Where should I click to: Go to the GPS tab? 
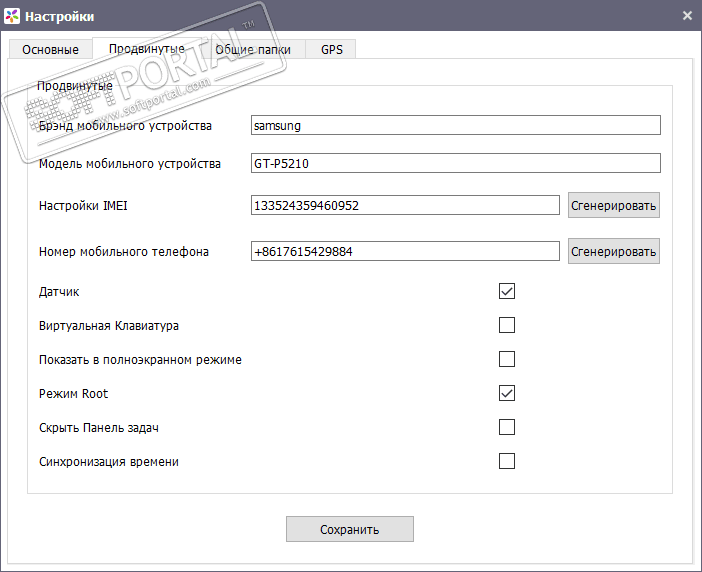coord(331,49)
